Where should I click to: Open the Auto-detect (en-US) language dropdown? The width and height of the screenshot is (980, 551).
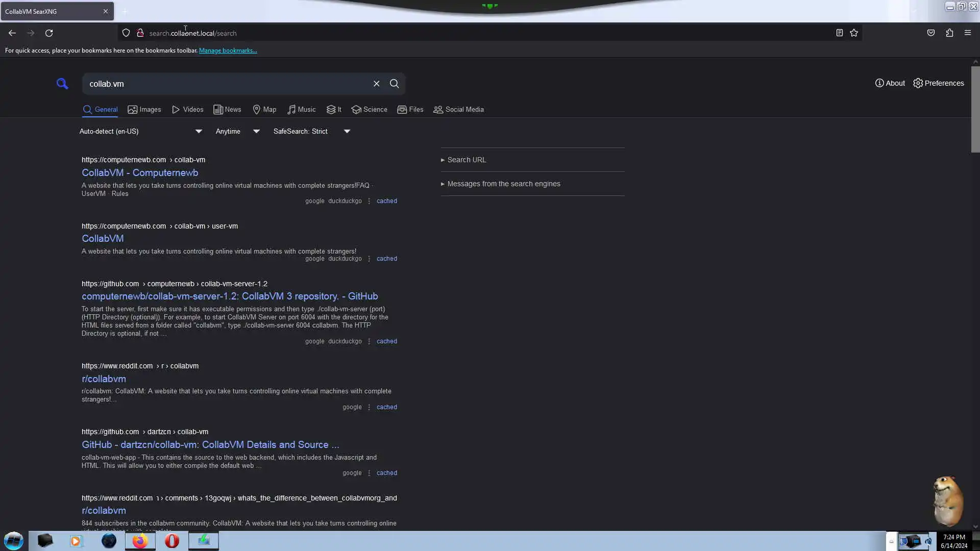point(140,132)
